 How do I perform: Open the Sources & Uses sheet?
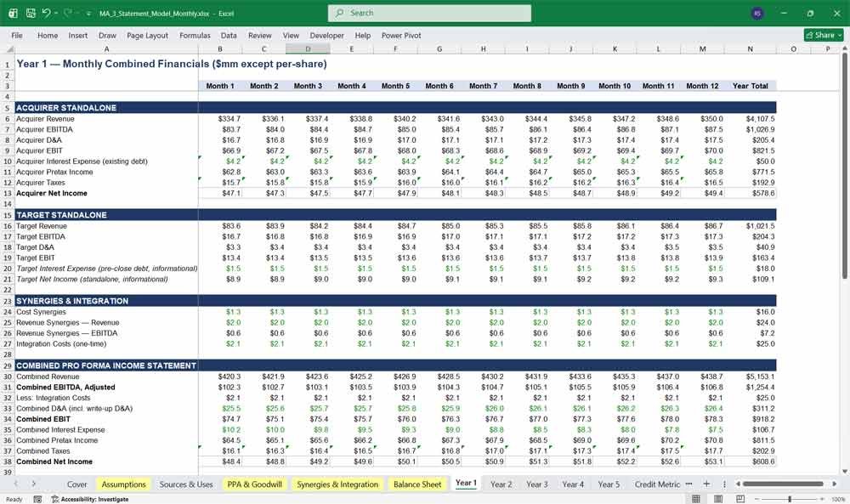[x=186, y=484]
